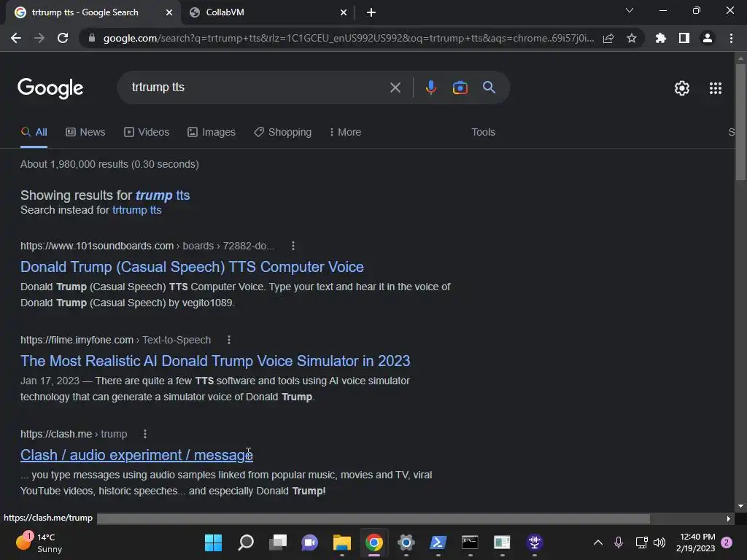Click the vertical page scrollbar thumb

pos(740,122)
